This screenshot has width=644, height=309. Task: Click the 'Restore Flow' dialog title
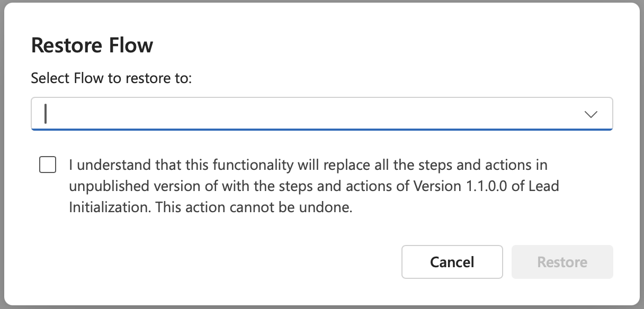(x=92, y=46)
